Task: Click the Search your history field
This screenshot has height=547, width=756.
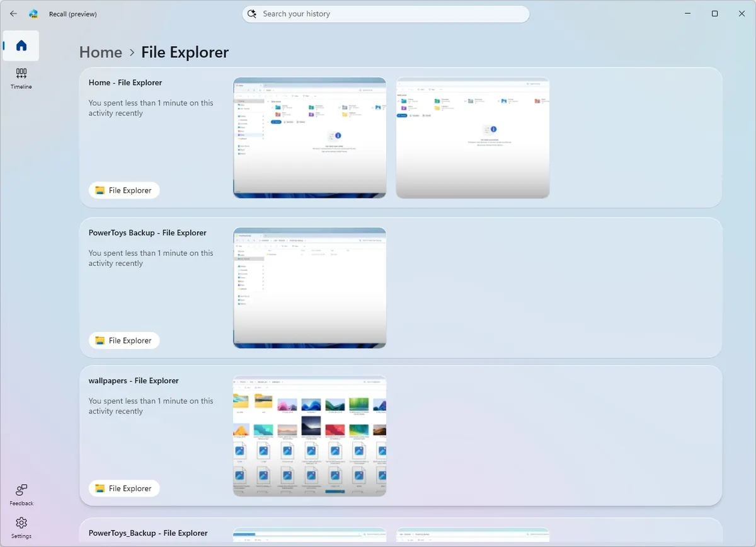Action: click(391, 14)
